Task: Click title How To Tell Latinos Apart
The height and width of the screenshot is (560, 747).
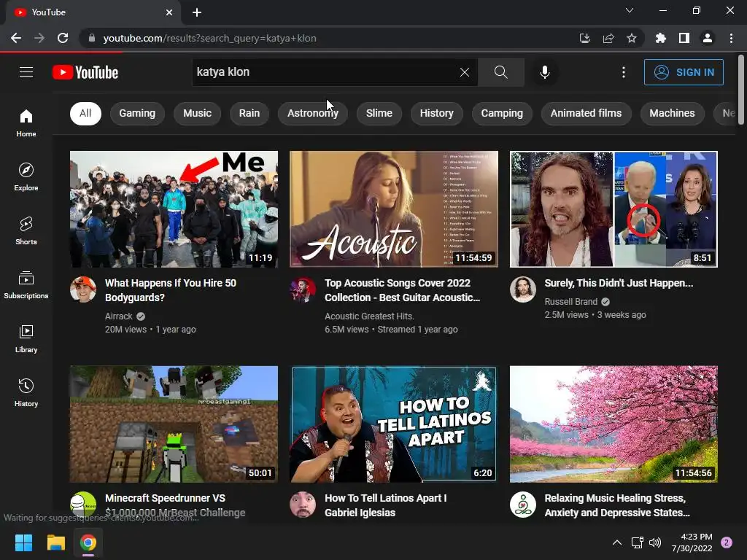Action: (x=385, y=505)
